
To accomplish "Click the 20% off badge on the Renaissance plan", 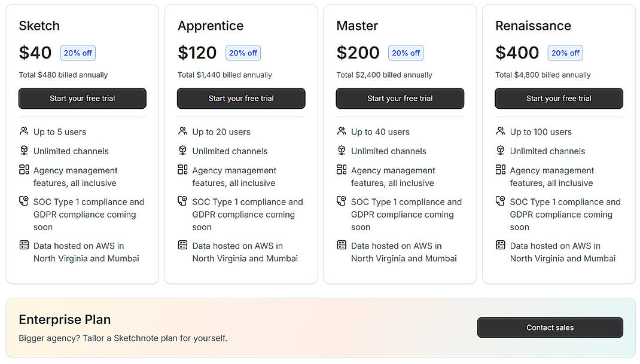I will [565, 53].
